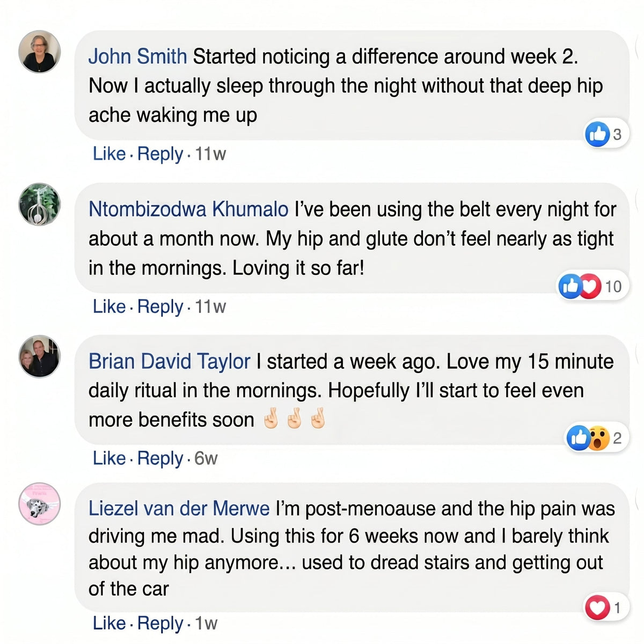644x644 pixels.
Task: Click the thumbs-up reaction on Brian's comment
Action: tap(579, 438)
